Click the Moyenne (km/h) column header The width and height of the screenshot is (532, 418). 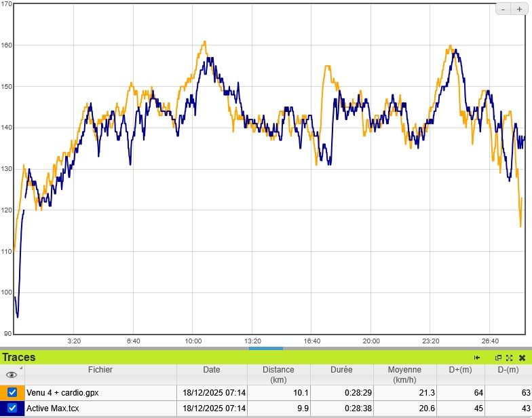pos(404,375)
